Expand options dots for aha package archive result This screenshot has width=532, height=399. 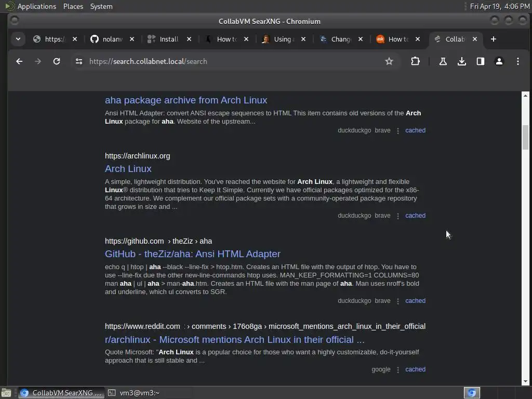(398, 130)
